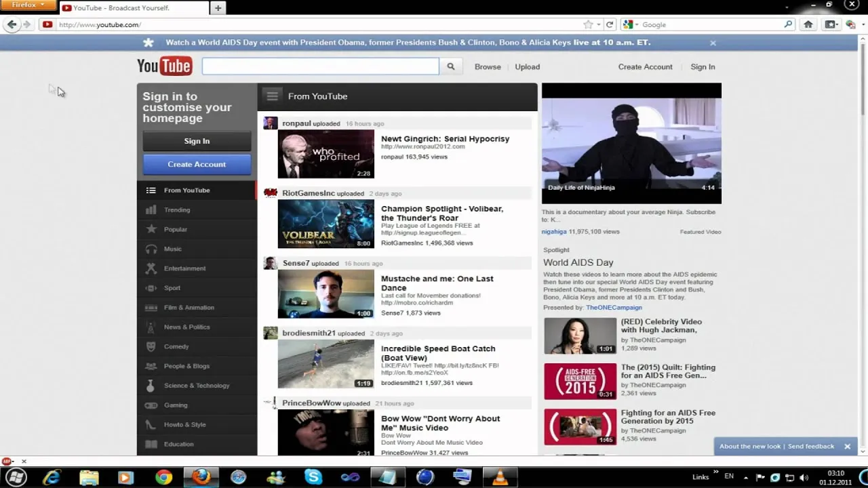This screenshot has height=488, width=868.
Task: Close the new look feedback popup
Action: pos(847,447)
